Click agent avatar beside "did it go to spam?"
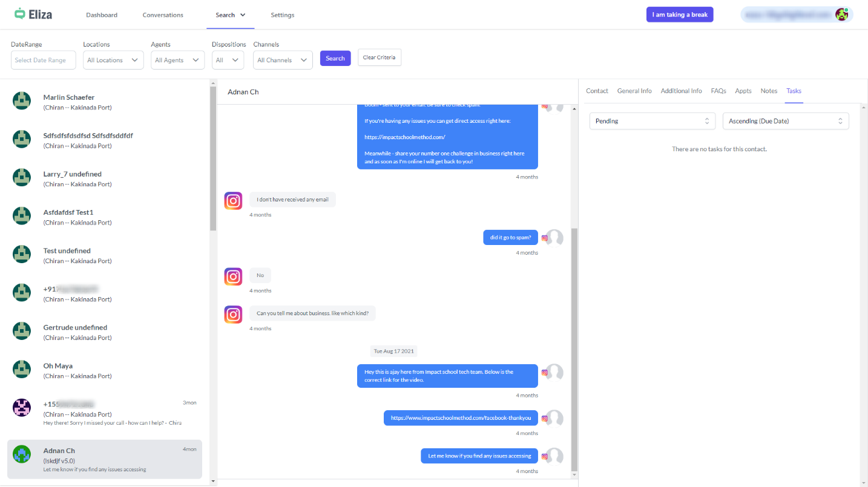This screenshot has width=868, height=487. [x=554, y=238]
